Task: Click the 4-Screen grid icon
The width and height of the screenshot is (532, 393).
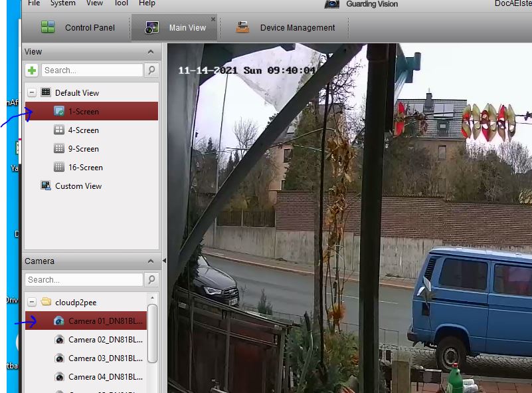Action: [x=59, y=130]
